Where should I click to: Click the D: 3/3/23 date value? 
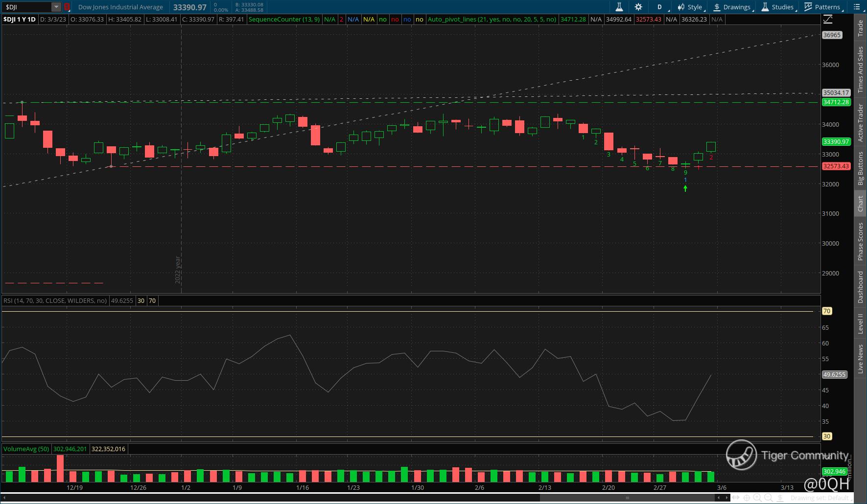[x=53, y=20]
